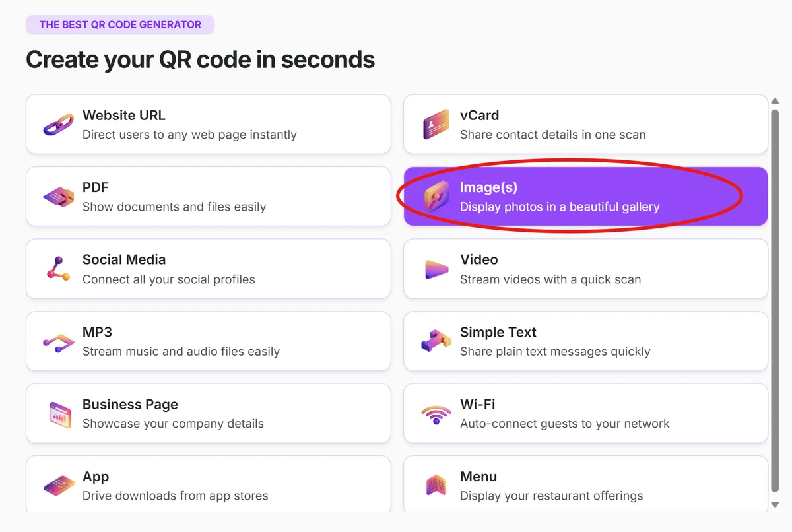
Task: Click the Video play icon
Action: [436, 269]
